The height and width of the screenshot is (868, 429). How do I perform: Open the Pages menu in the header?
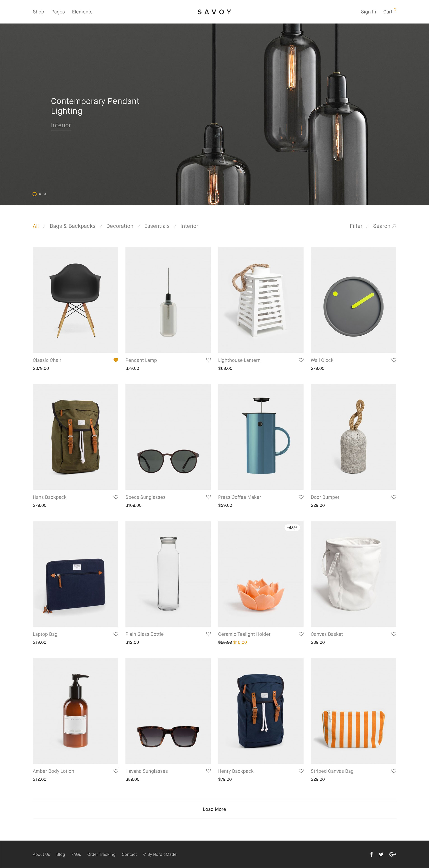pos(58,12)
